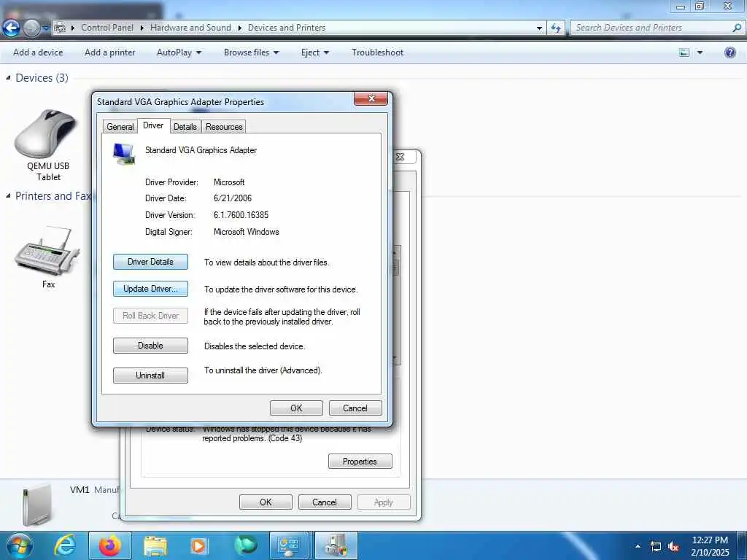Open the help question mark icon
The width and height of the screenshot is (747, 560).
tap(729, 52)
